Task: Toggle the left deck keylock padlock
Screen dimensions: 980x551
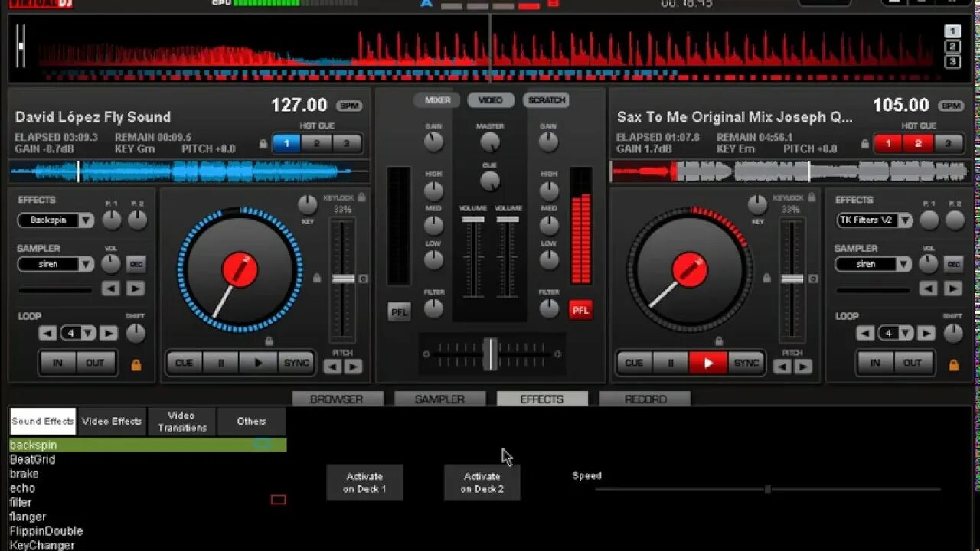Action: pos(361,197)
